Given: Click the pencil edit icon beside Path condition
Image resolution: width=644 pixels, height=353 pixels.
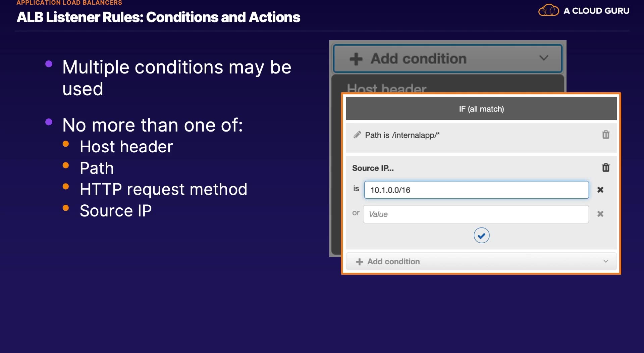Looking at the screenshot, I should [x=357, y=135].
